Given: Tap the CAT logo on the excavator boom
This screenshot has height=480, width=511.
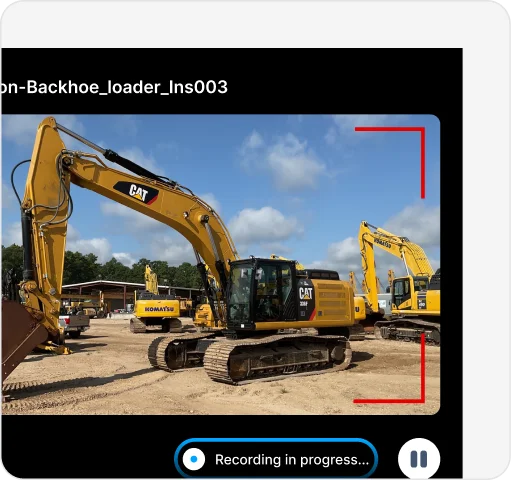Looking at the screenshot, I should pos(138,193).
